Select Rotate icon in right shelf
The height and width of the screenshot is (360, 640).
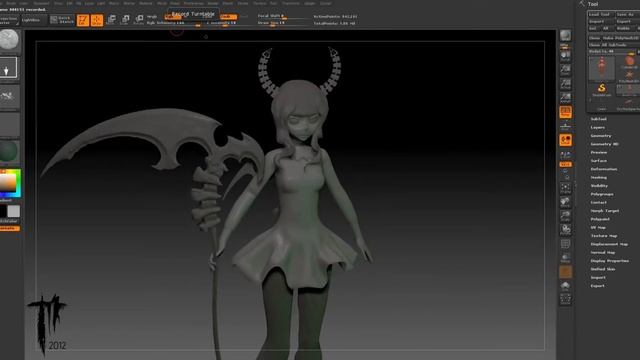(x=565, y=230)
